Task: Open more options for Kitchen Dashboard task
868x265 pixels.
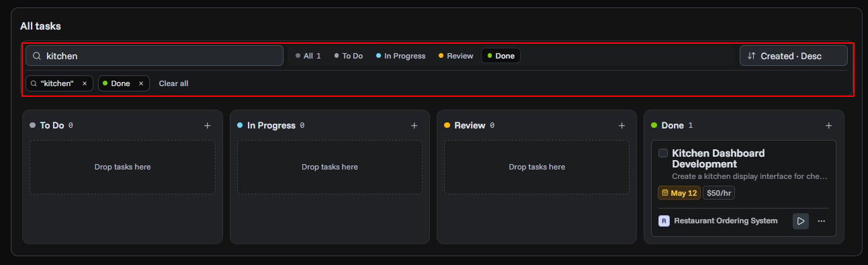Action: [822, 221]
